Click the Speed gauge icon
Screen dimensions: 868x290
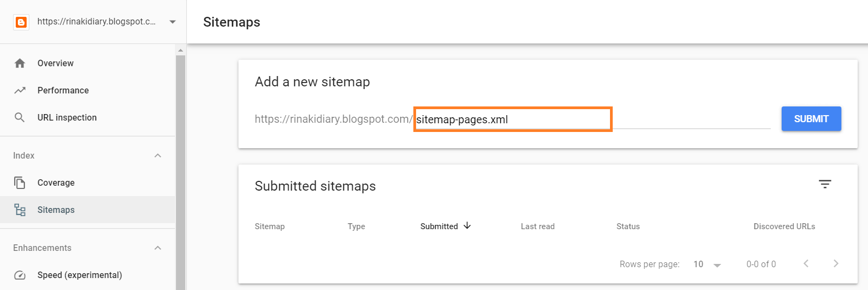(x=20, y=275)
